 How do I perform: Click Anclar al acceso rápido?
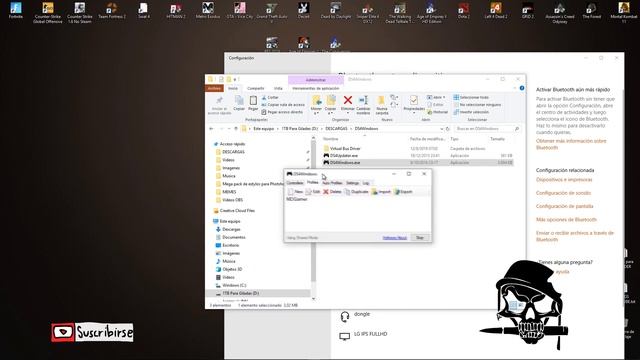[219, 105]
